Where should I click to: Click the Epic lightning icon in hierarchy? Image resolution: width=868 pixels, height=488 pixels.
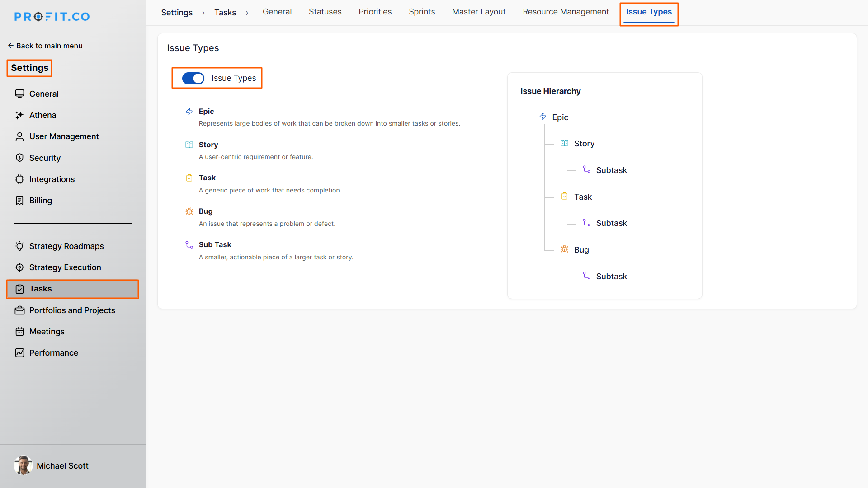click(542, 117)
